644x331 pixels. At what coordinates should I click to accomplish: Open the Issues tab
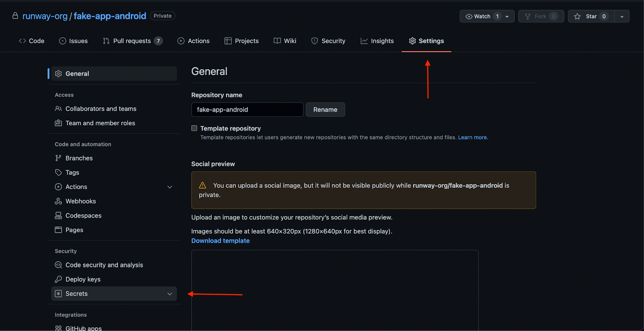point(73,41)
